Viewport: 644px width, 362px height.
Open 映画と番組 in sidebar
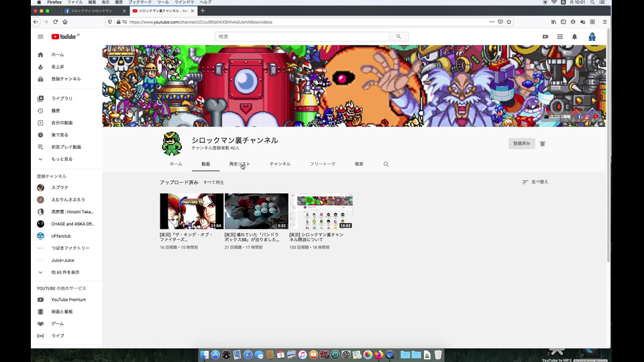click(x=66, y=312)
